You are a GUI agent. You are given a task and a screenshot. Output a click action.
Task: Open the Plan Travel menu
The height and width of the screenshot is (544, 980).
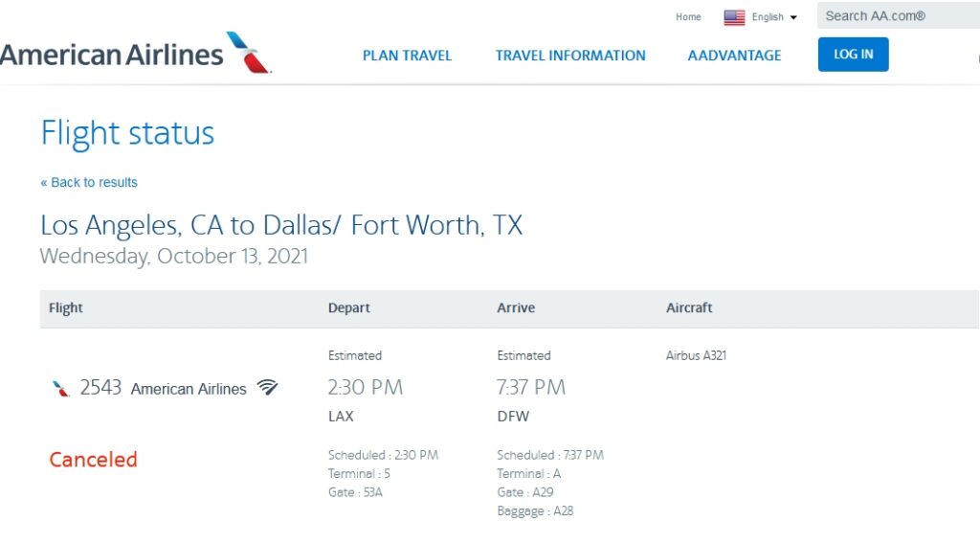[407, 56]
